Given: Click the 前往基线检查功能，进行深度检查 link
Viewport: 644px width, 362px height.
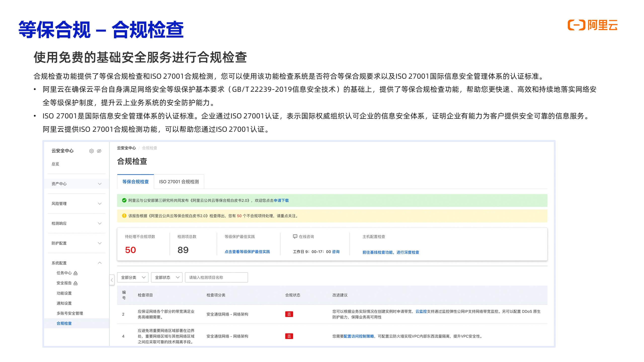Looking at the screenshot, I should coord(391,252).
